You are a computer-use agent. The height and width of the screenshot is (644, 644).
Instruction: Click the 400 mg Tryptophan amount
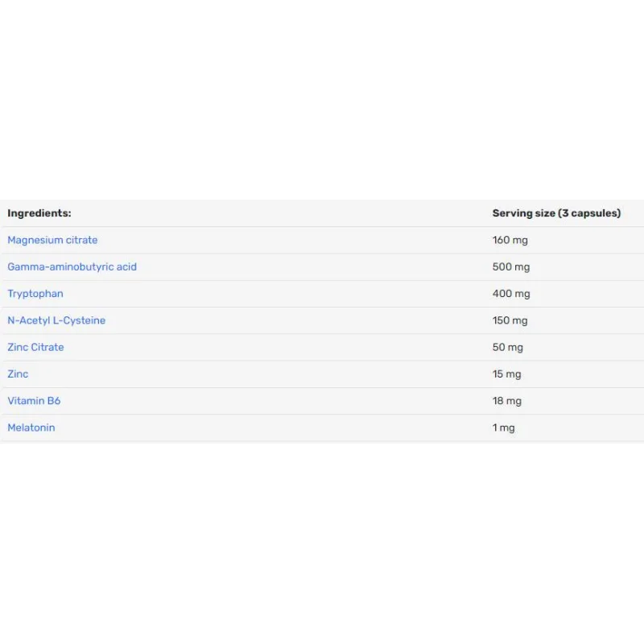click(511, 294)
